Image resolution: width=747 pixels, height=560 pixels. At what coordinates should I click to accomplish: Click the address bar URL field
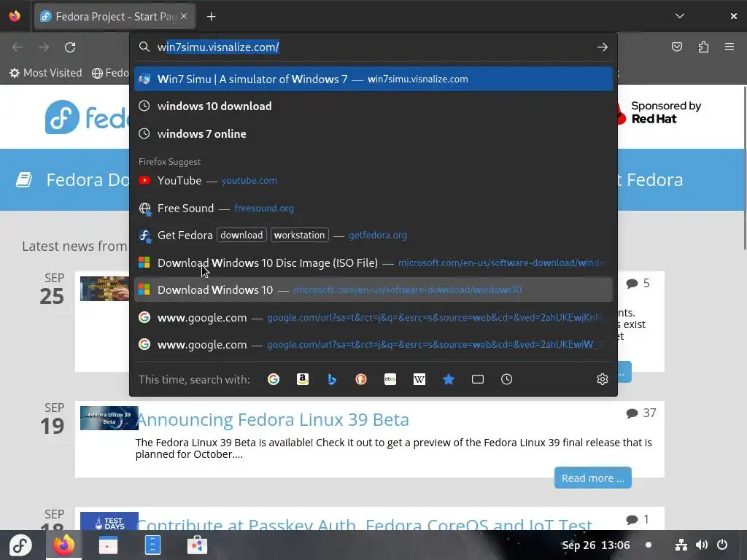coord(374,47)
